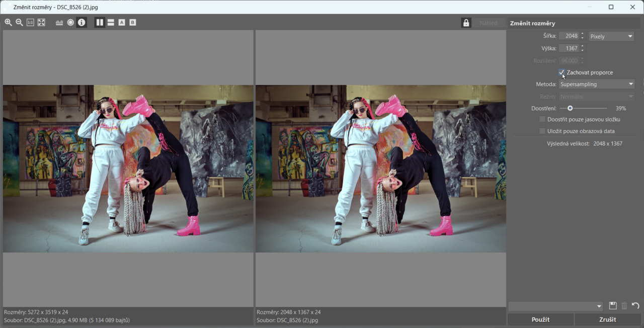Toggle the image information icon

tap(82, 23)
